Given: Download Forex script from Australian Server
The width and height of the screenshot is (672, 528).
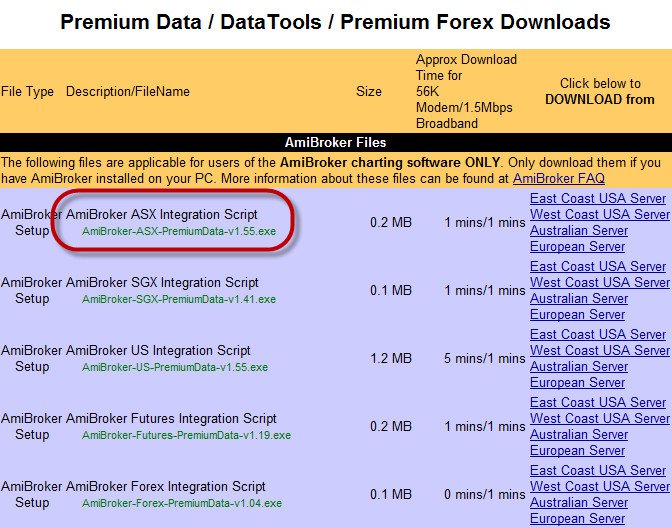Looking at the screenshot, I should coord(579,502).
